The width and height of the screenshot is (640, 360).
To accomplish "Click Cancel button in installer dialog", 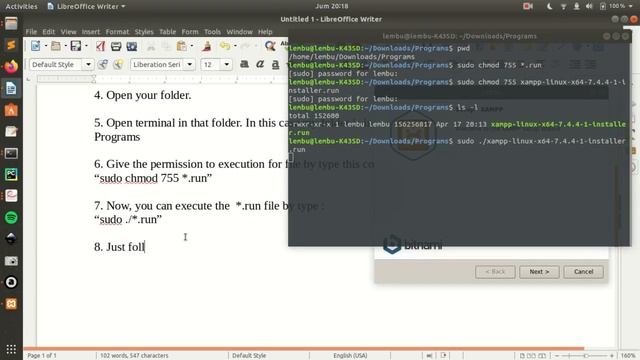I will [583, 272].
